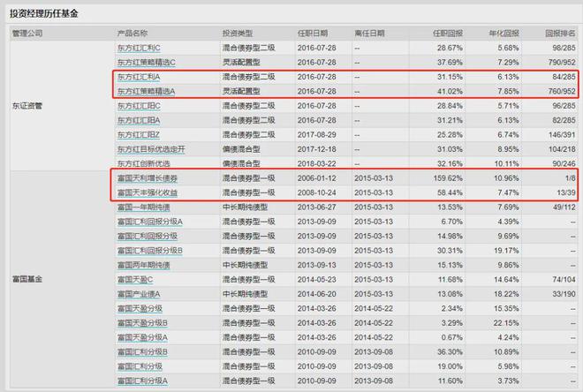This screenshot has height=392, width=583.
Task: Click the 2017-12-18 start date cell
Action: [317, 149]
